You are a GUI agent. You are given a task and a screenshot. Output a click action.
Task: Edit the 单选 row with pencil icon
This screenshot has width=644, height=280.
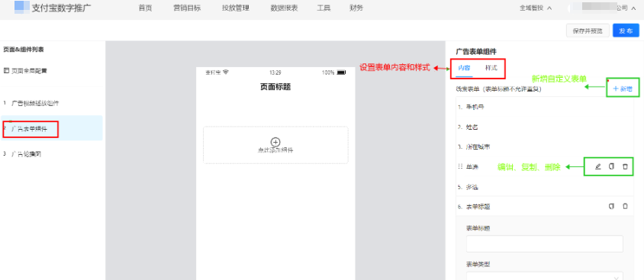pyautogui.click(x=598, y=166)
